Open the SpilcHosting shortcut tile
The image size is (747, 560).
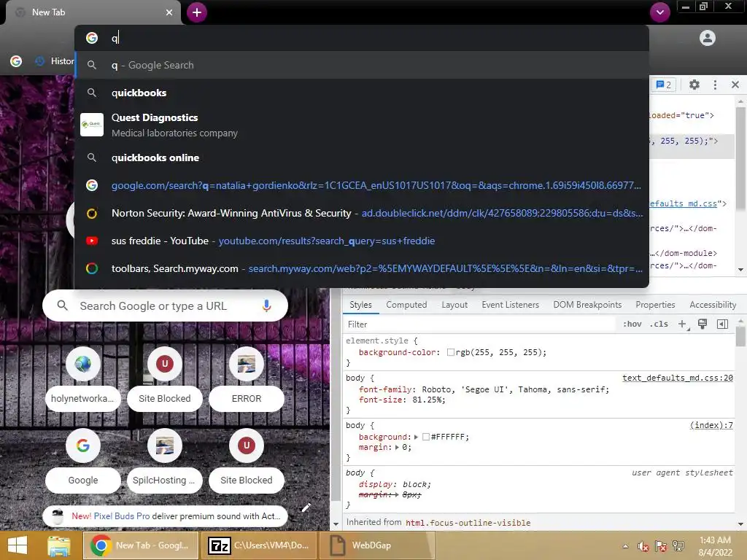tap(165, 461)
